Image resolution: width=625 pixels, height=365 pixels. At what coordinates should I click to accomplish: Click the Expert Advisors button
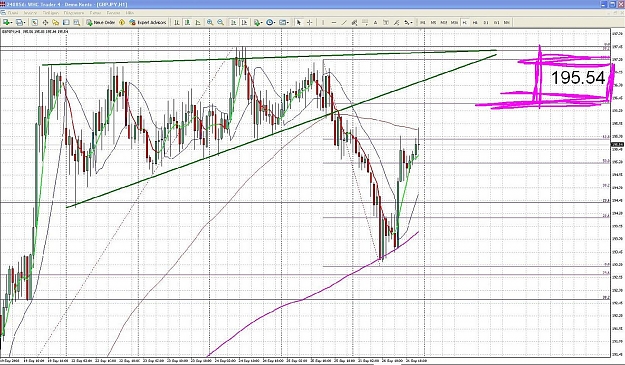click(x=147, y=22)
